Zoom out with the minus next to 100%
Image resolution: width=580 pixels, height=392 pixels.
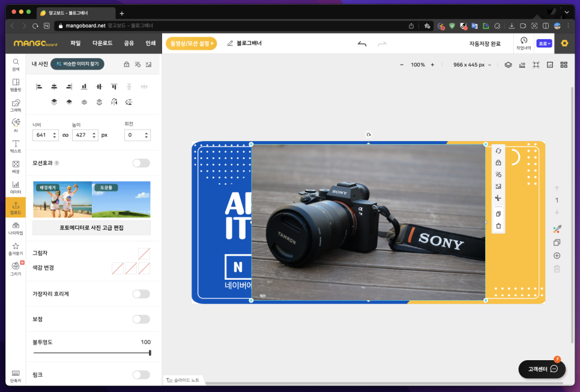click(x=402, y=65)
